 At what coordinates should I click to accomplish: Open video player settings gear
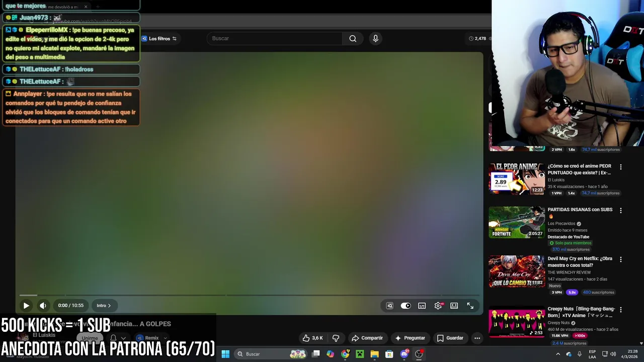438,306
